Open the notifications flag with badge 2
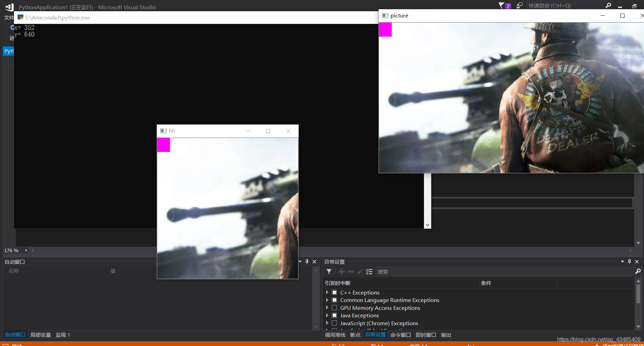644x346 pixels. point(504,5)
